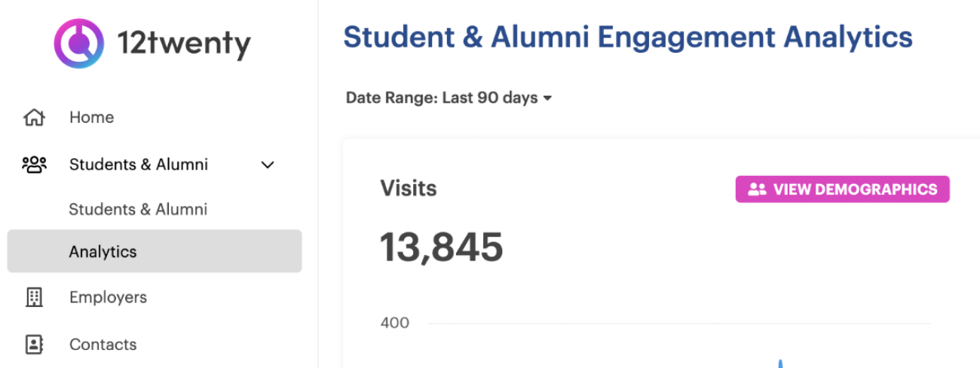The width and height of the screenshot is (980, 368).
Task: Select the Analytics sidebar item
Action: [x=155, y=251]
